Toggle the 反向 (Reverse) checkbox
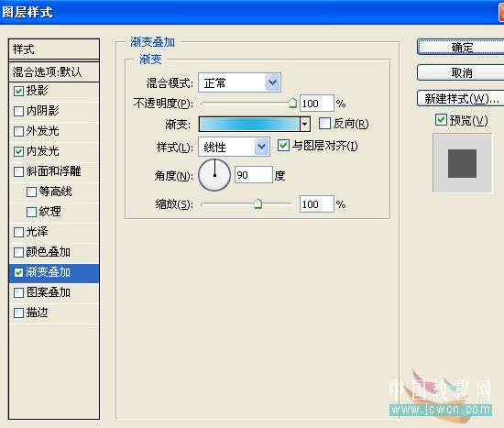This screenshot has height=428, width=504. coord(324,123)
